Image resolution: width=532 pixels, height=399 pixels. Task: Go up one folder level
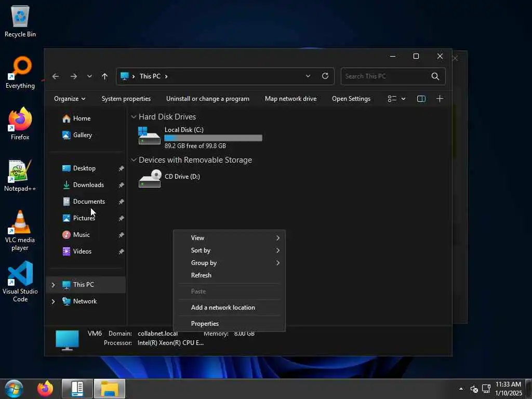(104, 76)
